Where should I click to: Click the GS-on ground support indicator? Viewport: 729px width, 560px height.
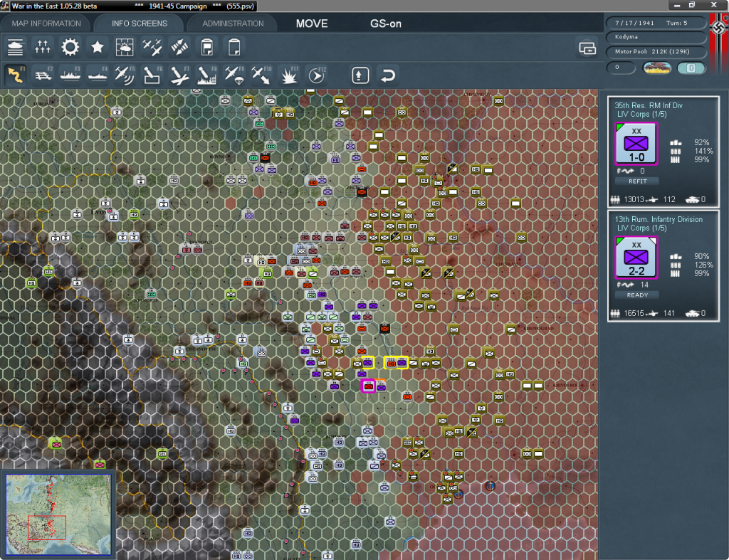[x=385, y=23]
